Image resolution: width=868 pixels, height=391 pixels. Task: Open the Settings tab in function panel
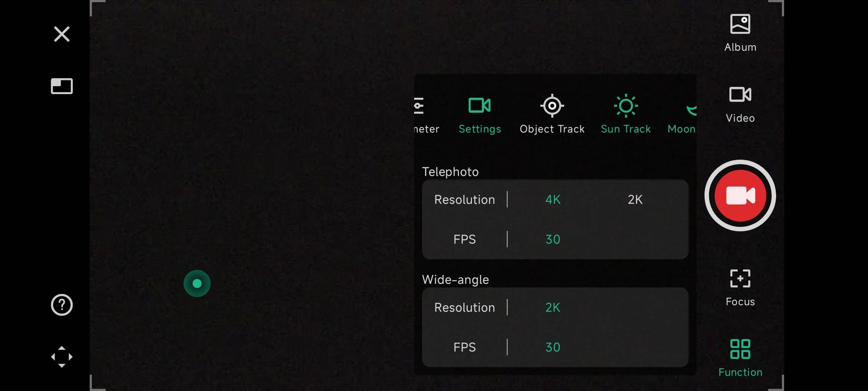480,114
